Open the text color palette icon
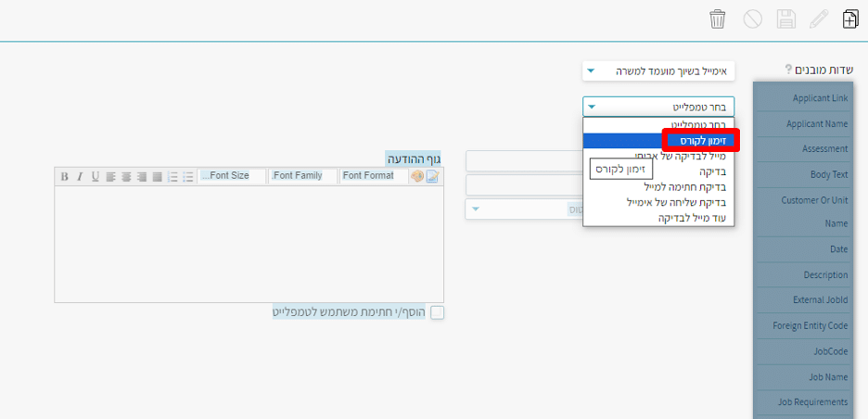 click(x=416, y=176)
